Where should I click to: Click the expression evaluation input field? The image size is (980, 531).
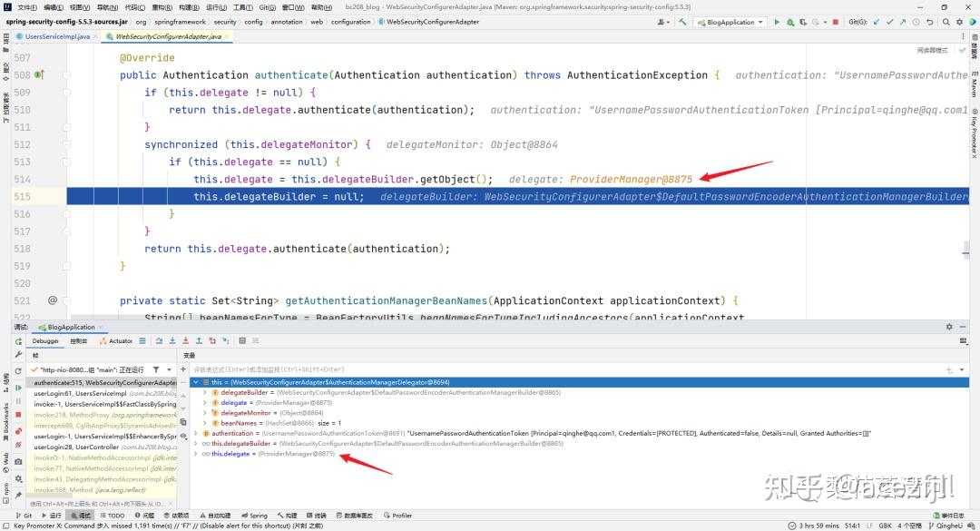coord(363,369)
